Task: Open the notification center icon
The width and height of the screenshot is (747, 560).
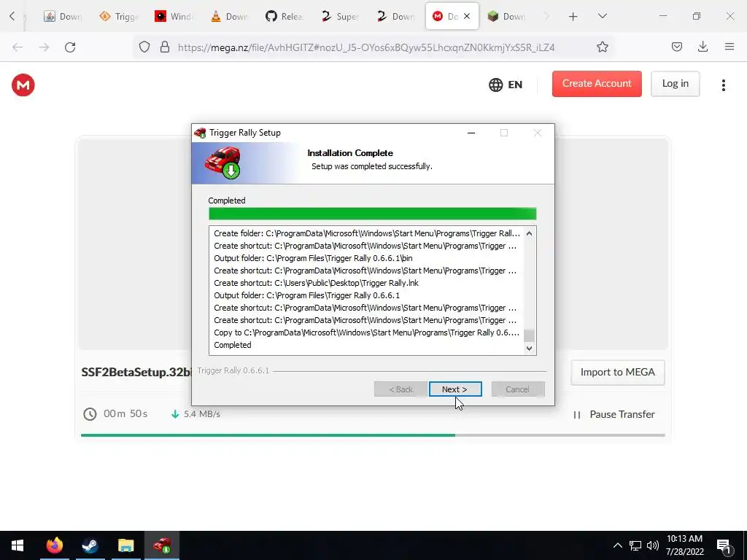Action: coord(724,546)
